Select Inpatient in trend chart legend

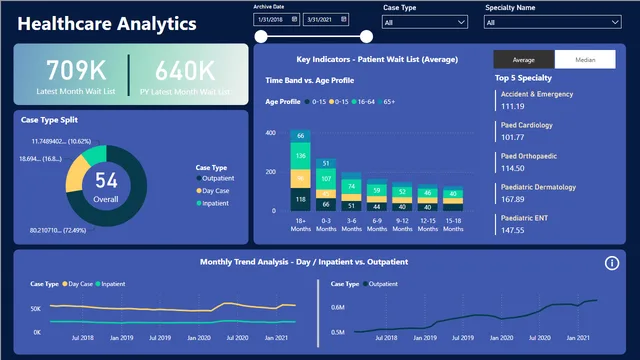point(110,284)
